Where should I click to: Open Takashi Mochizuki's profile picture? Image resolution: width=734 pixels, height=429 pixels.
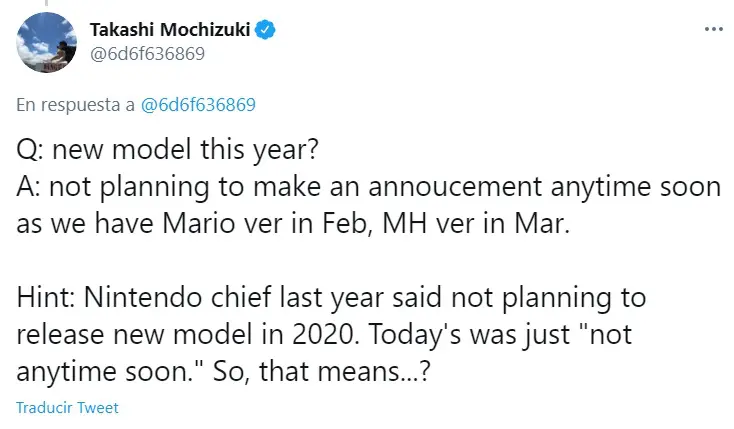(46, 43)
